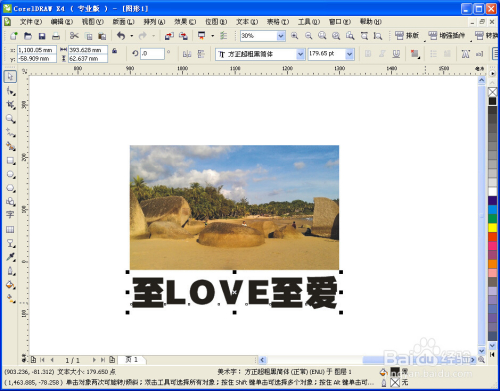Toggle vertical mirror button
This screenshot has width=500, height=391.
201,54
